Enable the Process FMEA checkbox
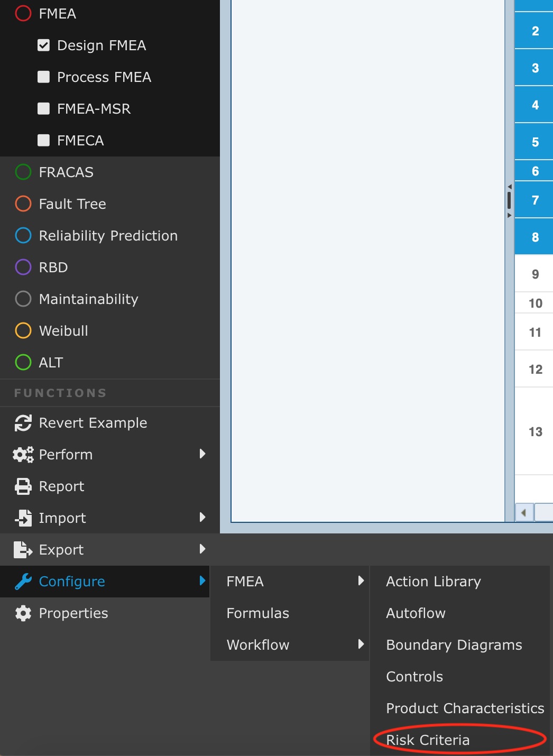The height and width of the screenshot is (756, 553). click(x=44, y=77)
